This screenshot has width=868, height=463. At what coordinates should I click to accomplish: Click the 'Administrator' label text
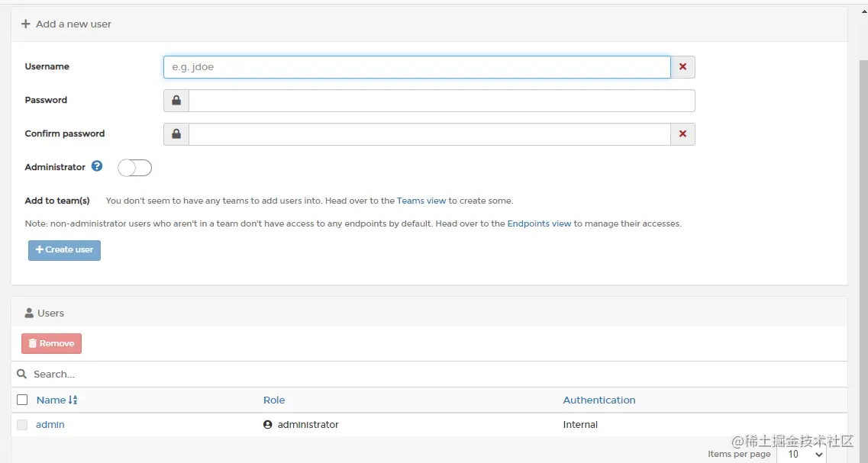[x=55, y=166]
